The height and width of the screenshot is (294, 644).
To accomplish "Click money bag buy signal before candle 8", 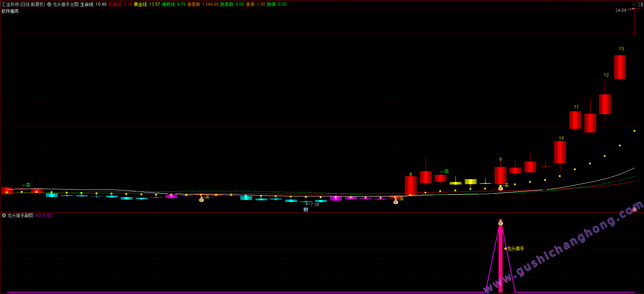I will click(x=395, y=201).
